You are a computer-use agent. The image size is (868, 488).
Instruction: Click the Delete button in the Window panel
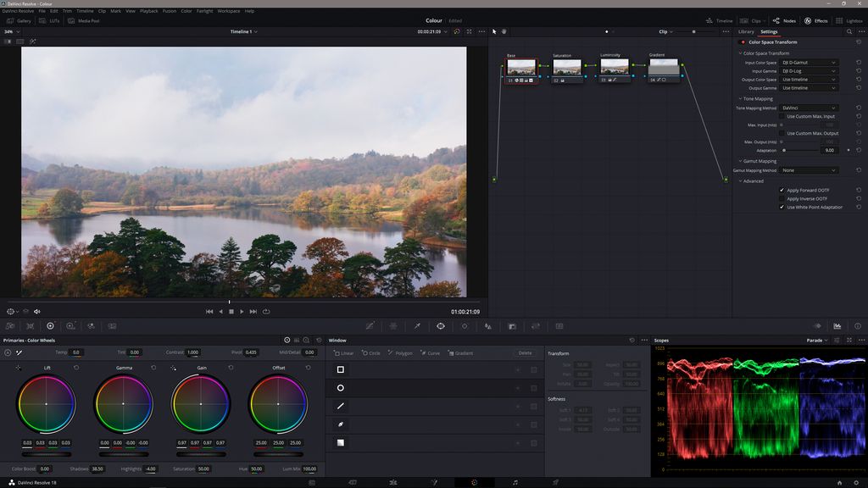(524, 353)
